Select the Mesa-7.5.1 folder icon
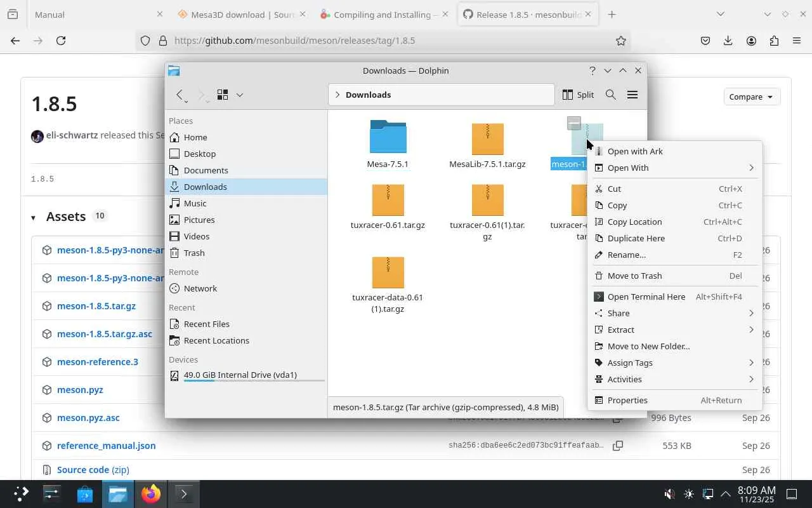Viewport: 812px width, 508px height. pyautogui.click(x=388, y=137)
